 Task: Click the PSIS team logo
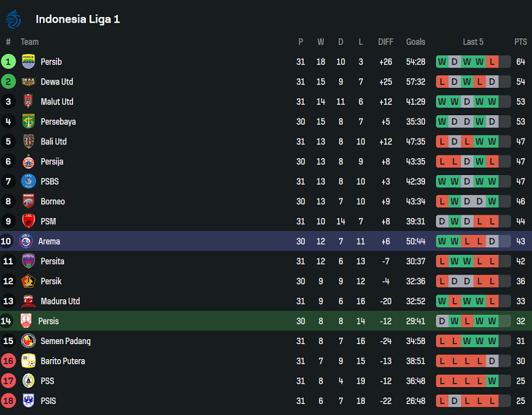pyautogui.click(x=28, y=401)
